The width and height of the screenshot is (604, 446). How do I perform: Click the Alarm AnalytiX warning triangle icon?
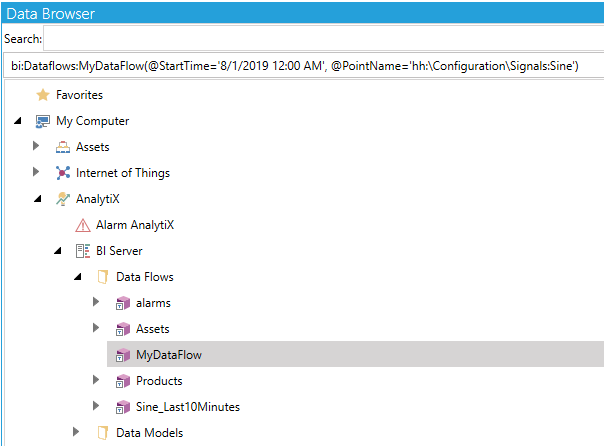click(82, 225)
